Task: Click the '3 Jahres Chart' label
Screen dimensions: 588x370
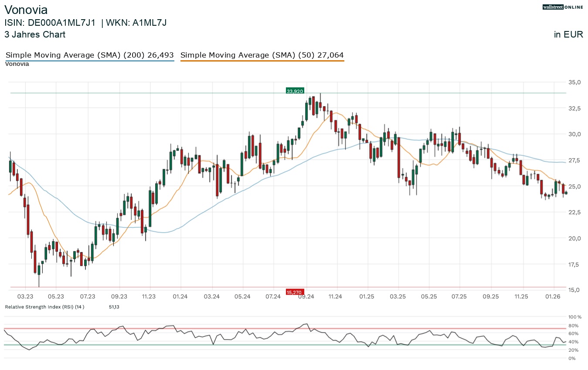Action: (35, 34)
